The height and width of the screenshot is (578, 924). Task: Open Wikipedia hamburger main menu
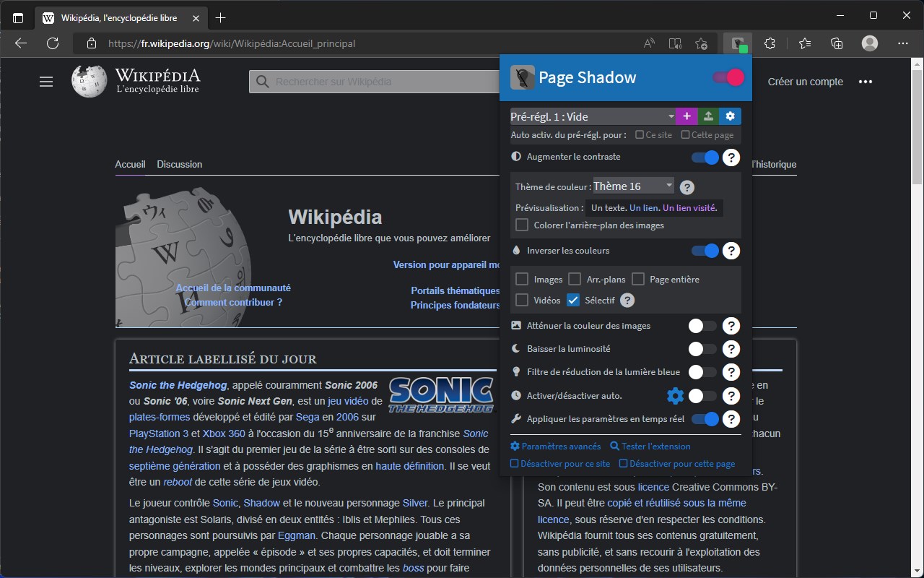click(x=46, y=82)
